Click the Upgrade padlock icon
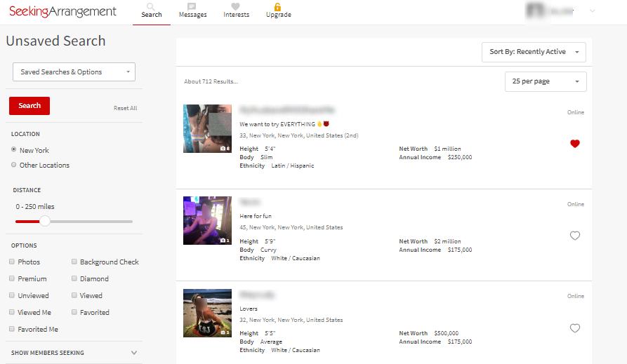This screenshot has width=627, height=364. (x=278, y=6)
